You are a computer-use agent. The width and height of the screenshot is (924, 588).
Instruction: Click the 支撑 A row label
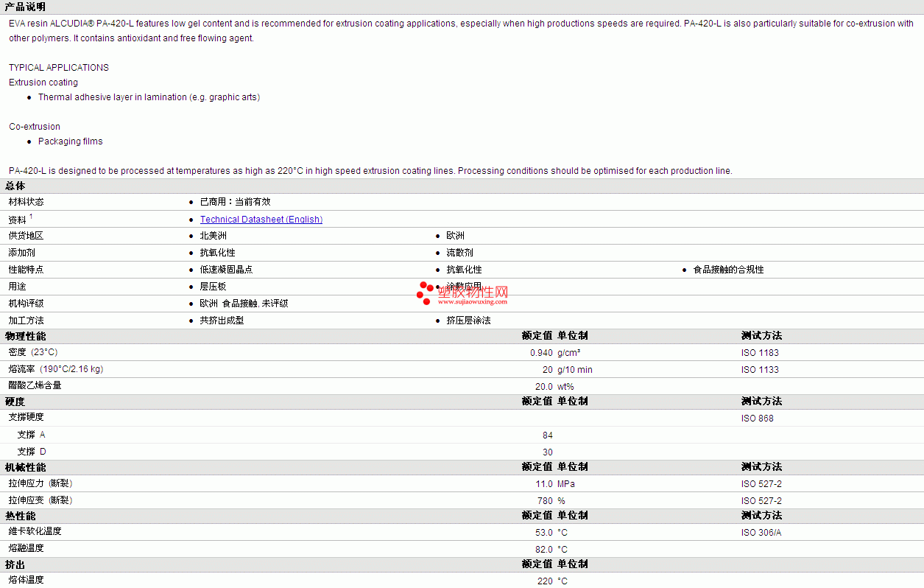coord(31,435)
